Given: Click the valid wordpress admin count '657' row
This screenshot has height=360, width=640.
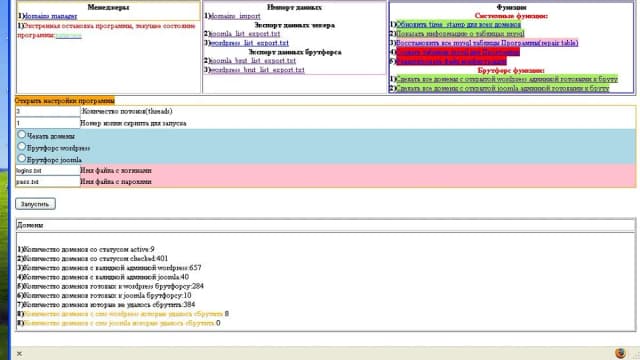Looking at the screenshot, I should pos(109,268).
